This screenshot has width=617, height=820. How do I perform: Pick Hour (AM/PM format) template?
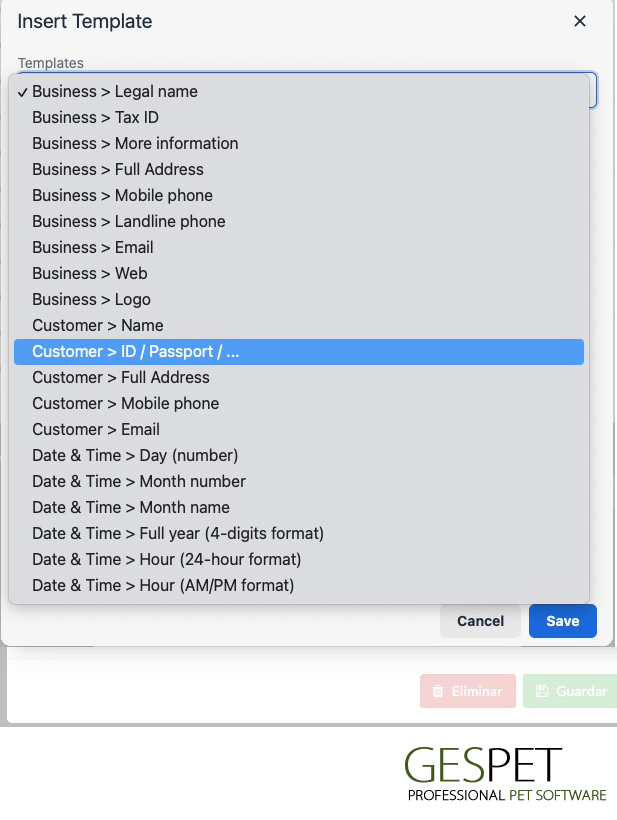pyautogui.click(x=299, y=586)
